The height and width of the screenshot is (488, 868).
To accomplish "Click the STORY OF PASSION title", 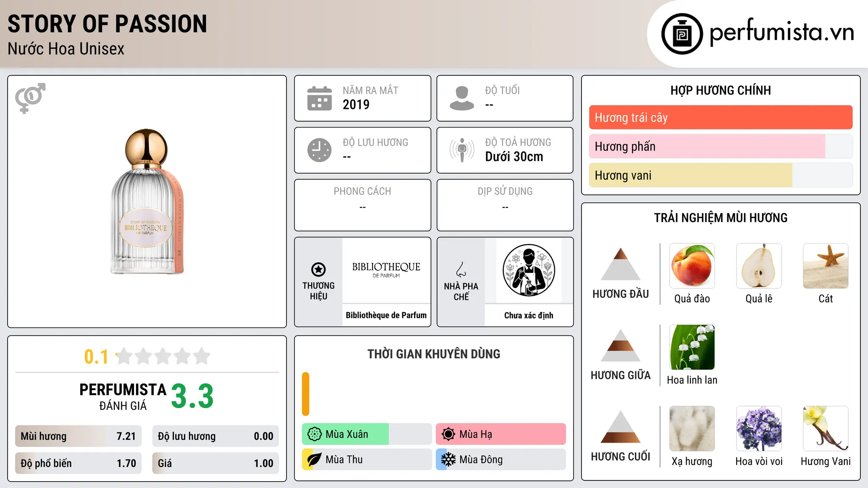I will [108, 24].
